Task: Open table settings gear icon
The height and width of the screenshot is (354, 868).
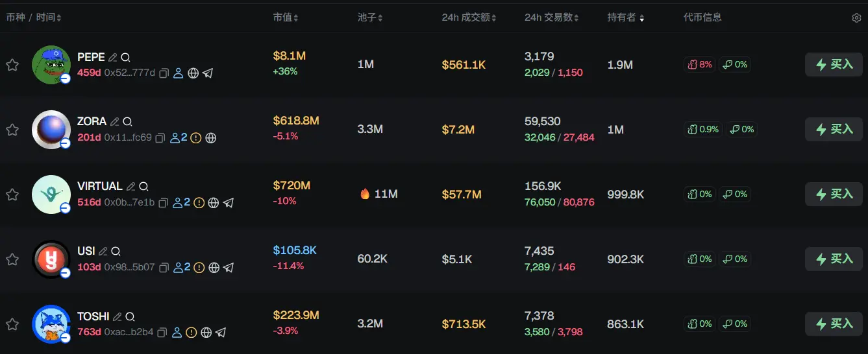Action: pyautogui.click(x=856, y=18)
